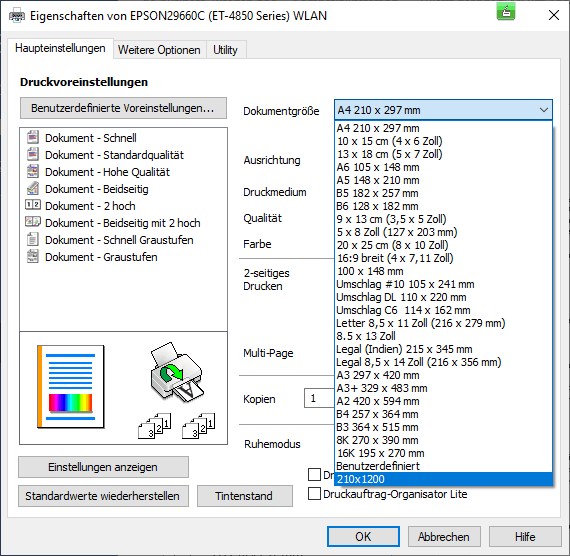Click the Dokument - Schnell preset icon
The image size is (570, 556).
pos(33,137)
